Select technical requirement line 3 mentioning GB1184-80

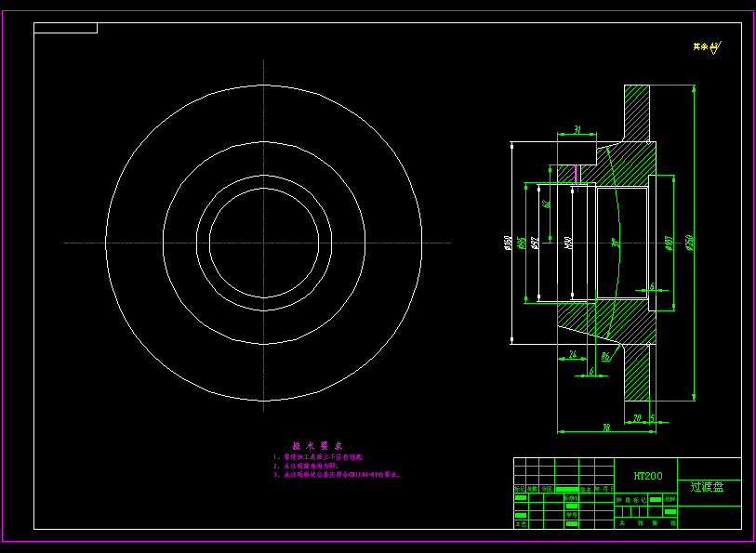pyautogui.click(x=337, y=475)
